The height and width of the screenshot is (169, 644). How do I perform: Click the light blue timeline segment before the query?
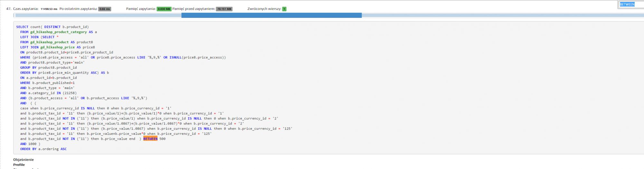pos(98,15)
